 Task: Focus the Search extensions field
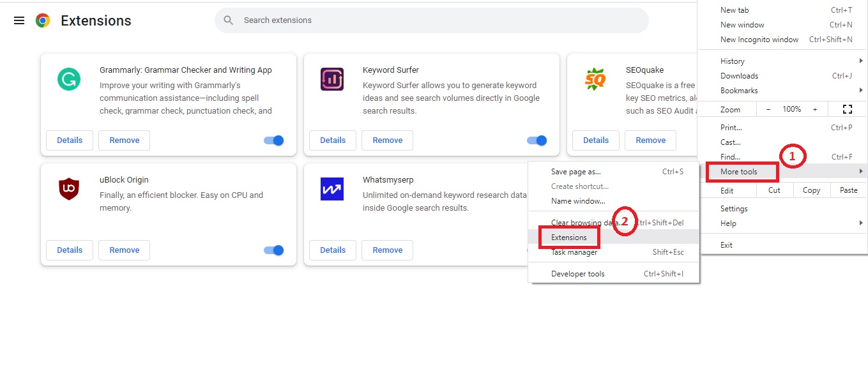432,20
